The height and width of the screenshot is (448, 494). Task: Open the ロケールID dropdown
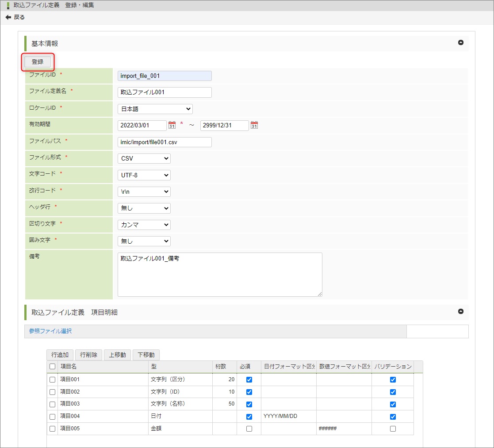tap(155, 109)
